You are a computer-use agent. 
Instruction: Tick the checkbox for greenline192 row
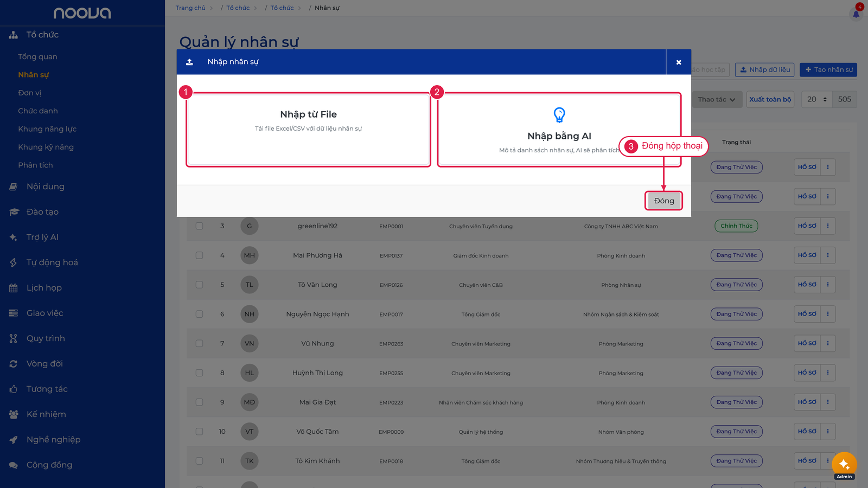199,226
